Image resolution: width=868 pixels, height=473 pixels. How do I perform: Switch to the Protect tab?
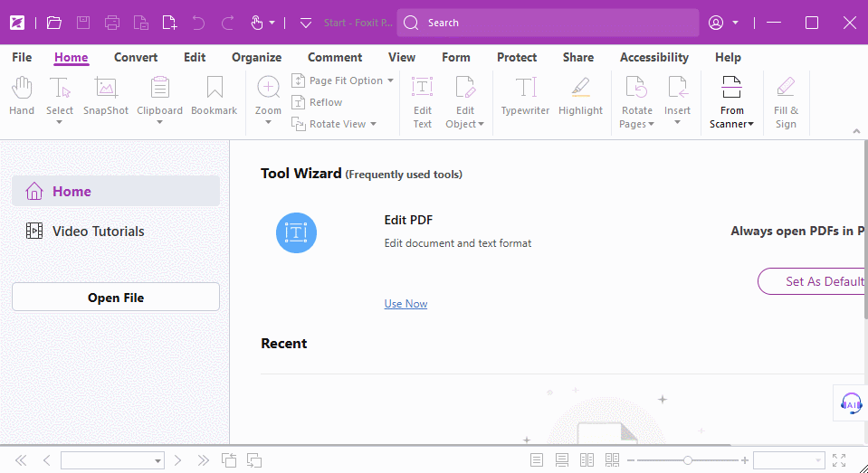pos(517,58)
